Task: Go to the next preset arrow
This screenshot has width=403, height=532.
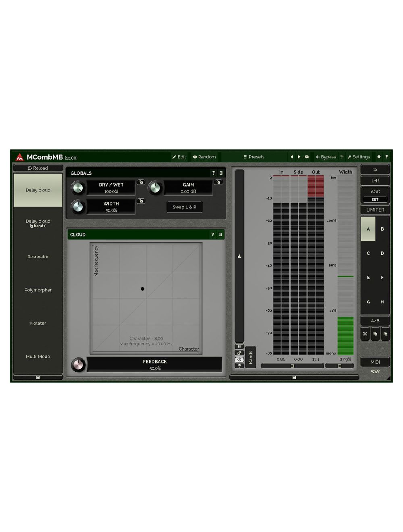Action: (x=299, y=157)
